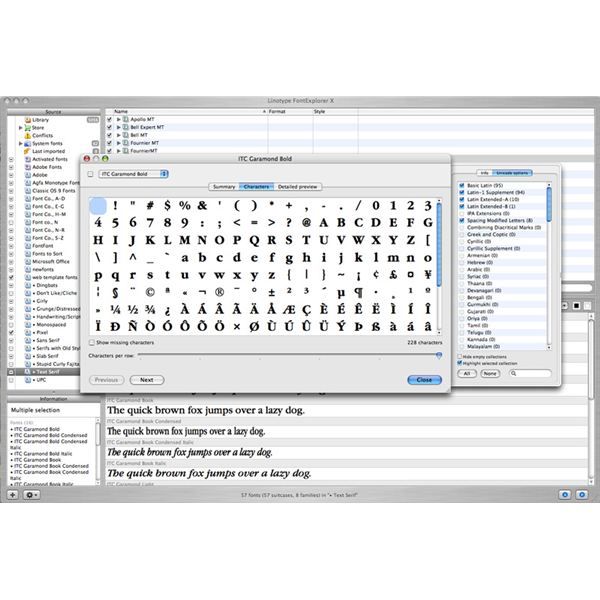Enable Hide empty collections checkbox
The height and width of the screenshot is (600, 600).
(x=460, y=357)
